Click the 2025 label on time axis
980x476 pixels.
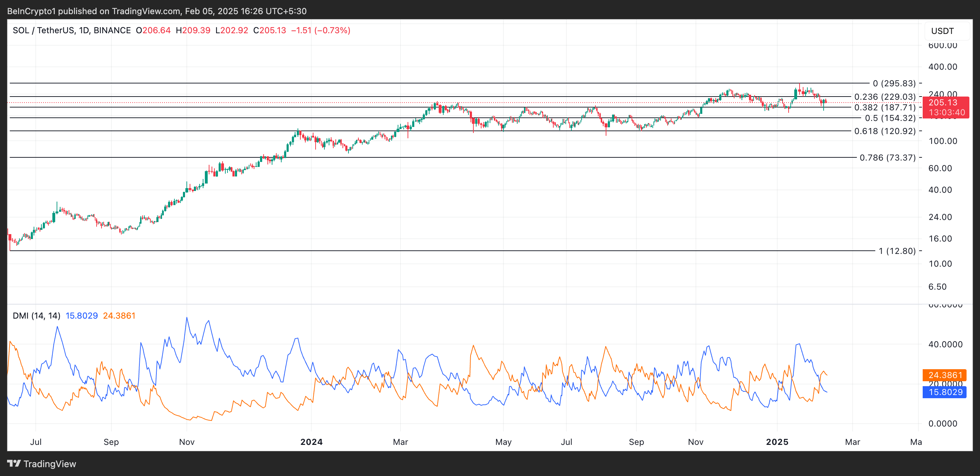(x=777, y=442)
